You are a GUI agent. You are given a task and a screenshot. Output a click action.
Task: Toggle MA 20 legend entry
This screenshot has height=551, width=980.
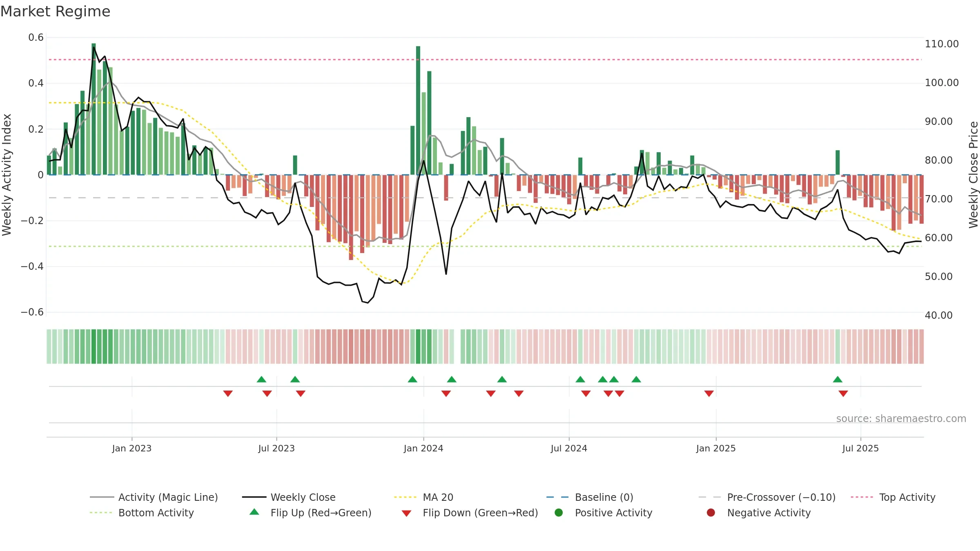(423, 497)
